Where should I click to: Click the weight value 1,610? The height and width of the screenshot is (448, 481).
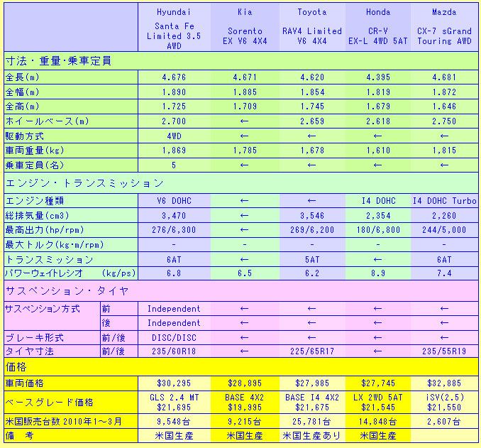coord(378,151)
